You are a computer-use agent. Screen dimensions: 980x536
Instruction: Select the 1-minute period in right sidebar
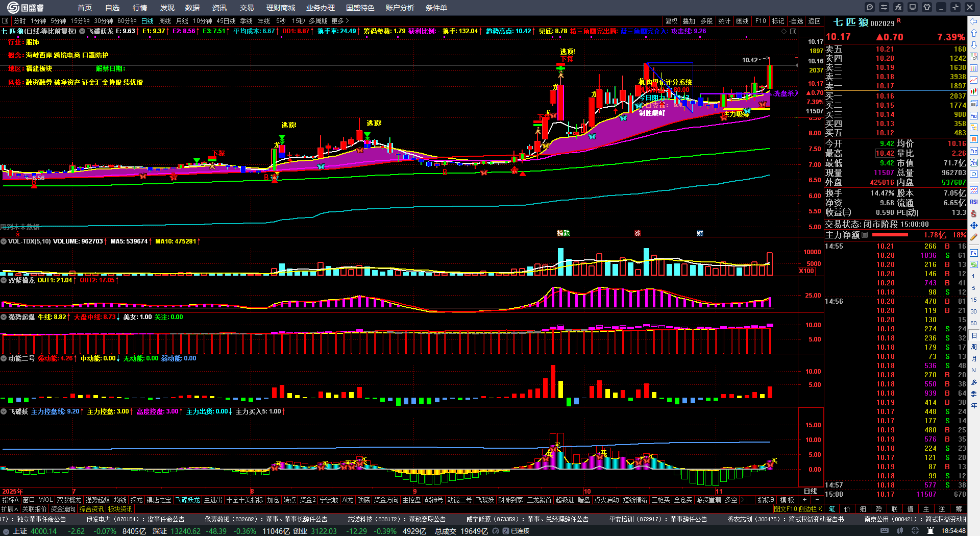(x=974, y=276)
